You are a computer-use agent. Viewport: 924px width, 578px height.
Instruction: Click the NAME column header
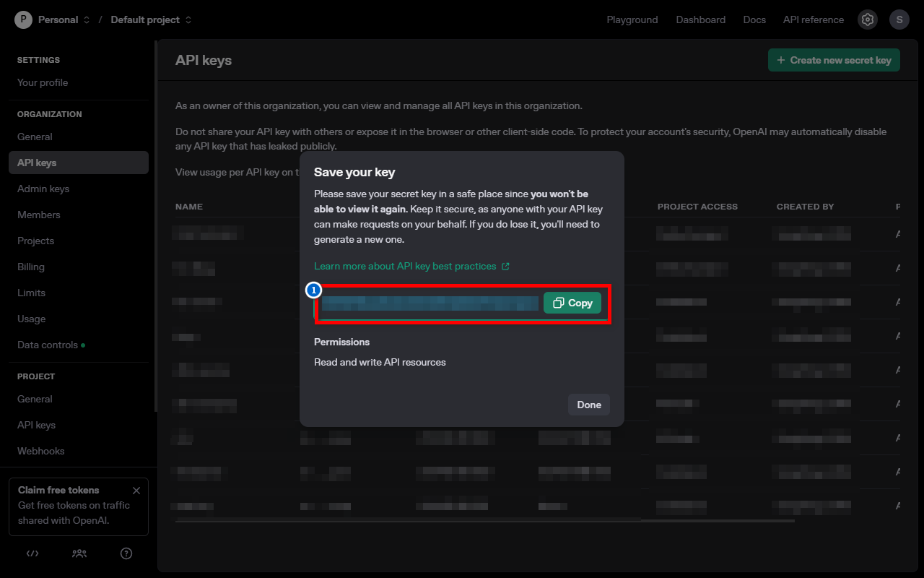[189, 207]
